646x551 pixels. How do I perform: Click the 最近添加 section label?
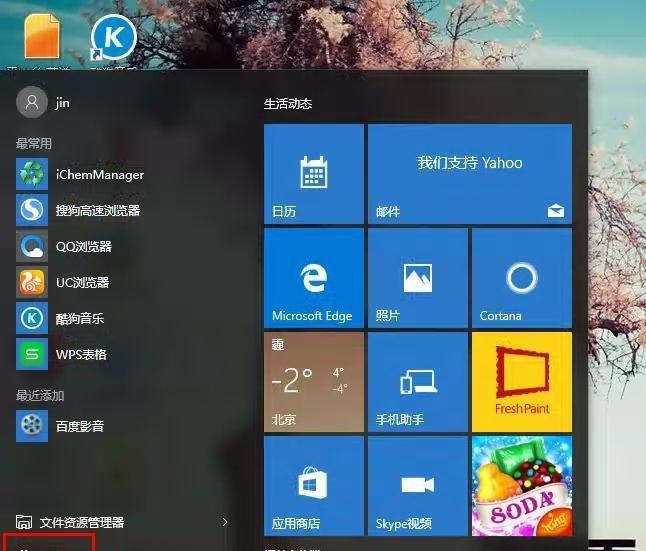(x=40, y=395)
